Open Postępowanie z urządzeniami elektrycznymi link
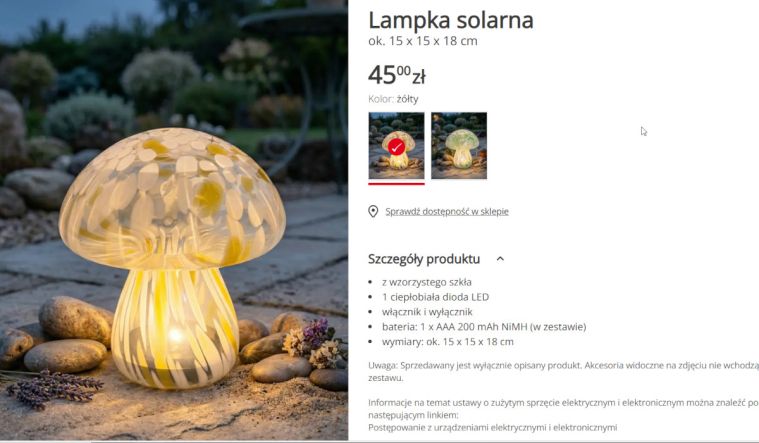The width and height of the screenshot is (759, 443). (492, 428)
